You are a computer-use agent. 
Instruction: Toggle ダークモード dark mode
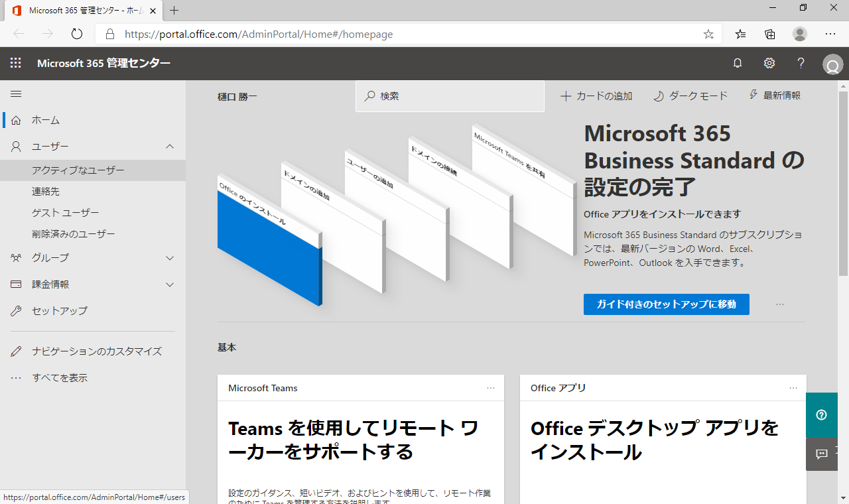(x=690, y=96)
